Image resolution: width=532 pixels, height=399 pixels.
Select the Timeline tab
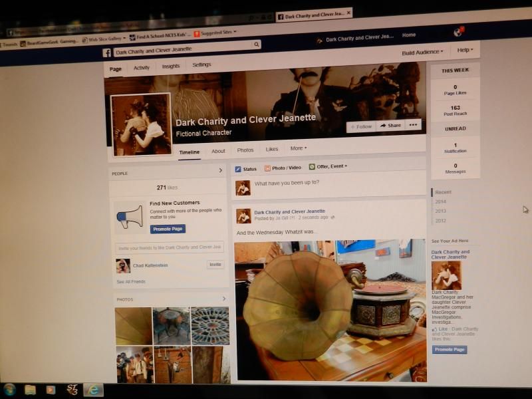click(190, 152)
